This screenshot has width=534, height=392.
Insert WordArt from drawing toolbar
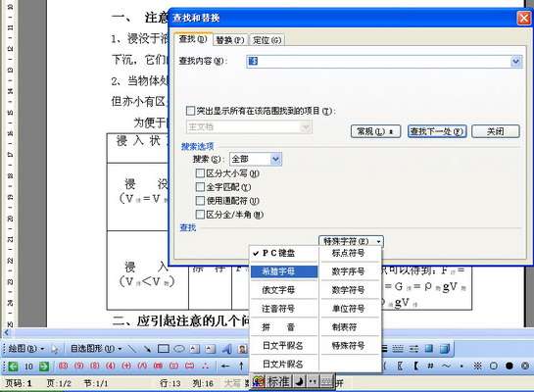(x=226, y=349)
